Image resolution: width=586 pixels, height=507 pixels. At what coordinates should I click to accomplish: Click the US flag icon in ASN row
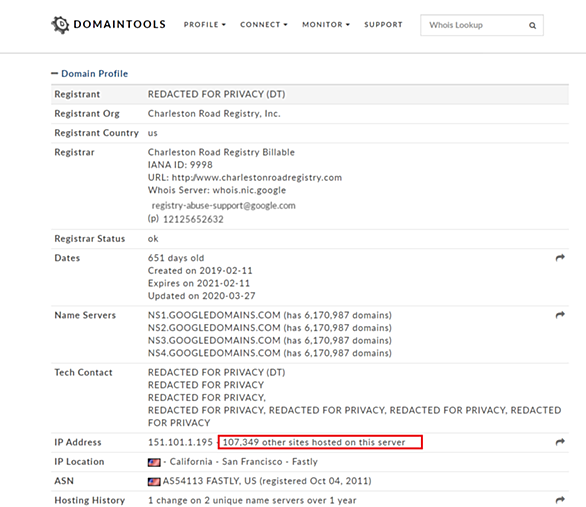pos(154,482)
